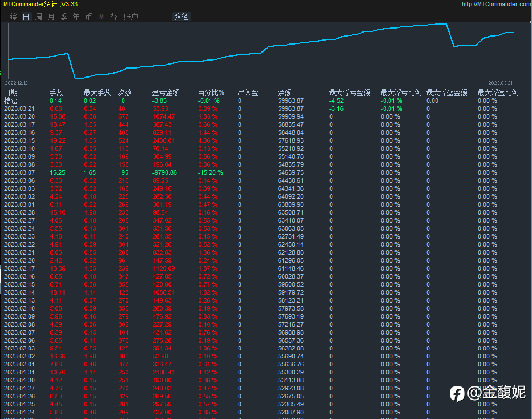The image size is (532, 419).
Task: Click the 最大手数 column header
Action: click(x=98, y=92)
